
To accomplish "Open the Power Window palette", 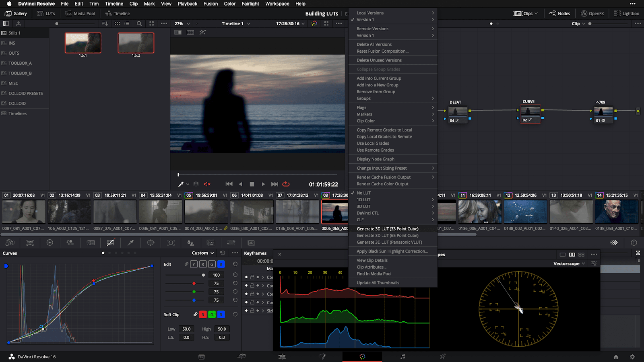I will point(151,243).
